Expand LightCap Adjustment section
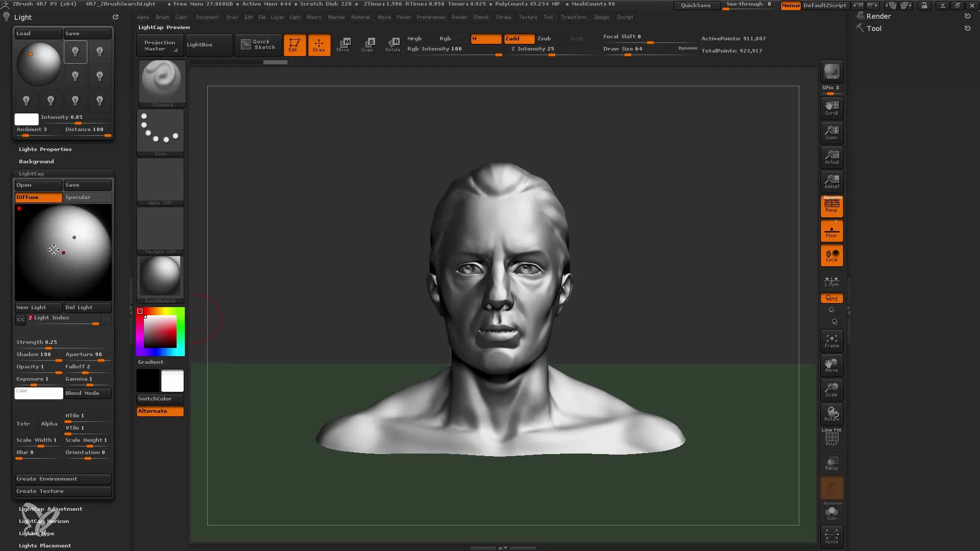 [x=51, y=509]
